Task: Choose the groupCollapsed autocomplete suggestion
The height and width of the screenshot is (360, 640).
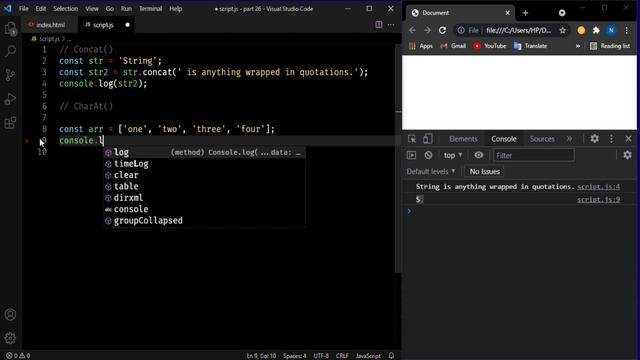Action: (x=204, y=221)
